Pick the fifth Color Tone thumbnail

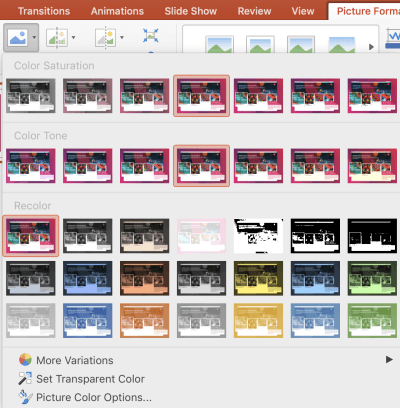point(258,166)
